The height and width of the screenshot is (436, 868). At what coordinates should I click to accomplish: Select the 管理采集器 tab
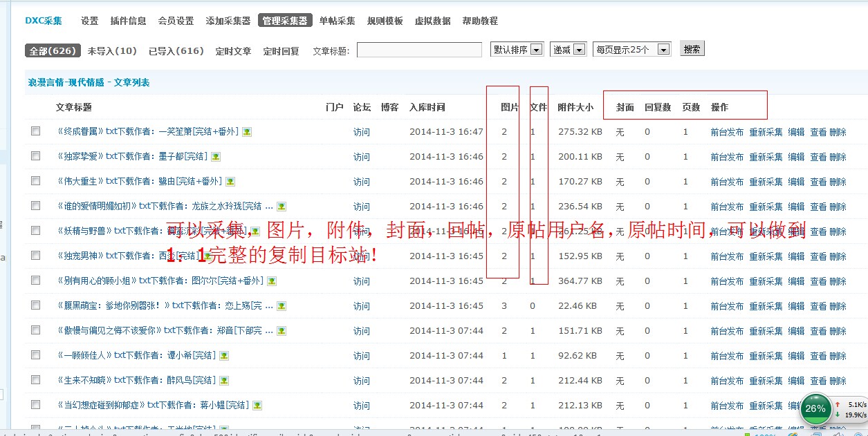pos(285,21)
